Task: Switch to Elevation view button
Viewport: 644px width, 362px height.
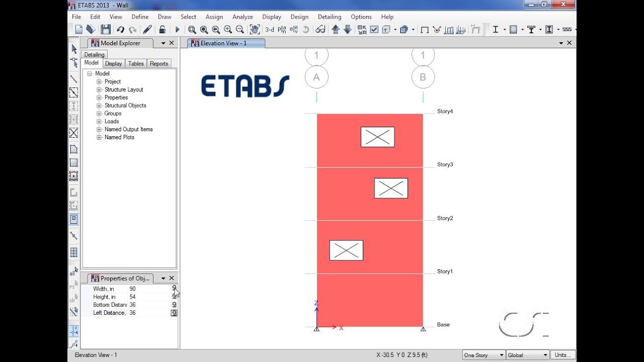Action: [x=294, y=30]
